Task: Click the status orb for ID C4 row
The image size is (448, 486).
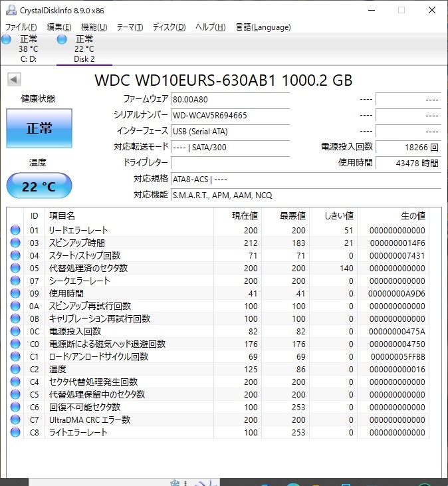Action: 15,382
